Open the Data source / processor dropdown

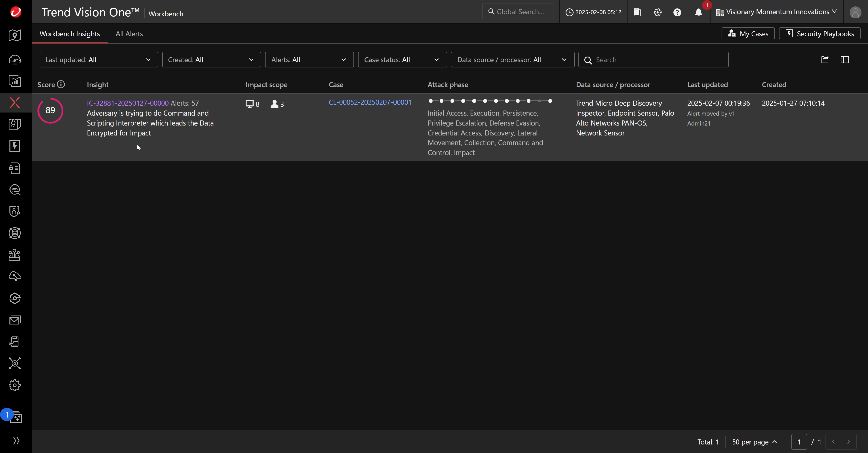pos(512,60)
